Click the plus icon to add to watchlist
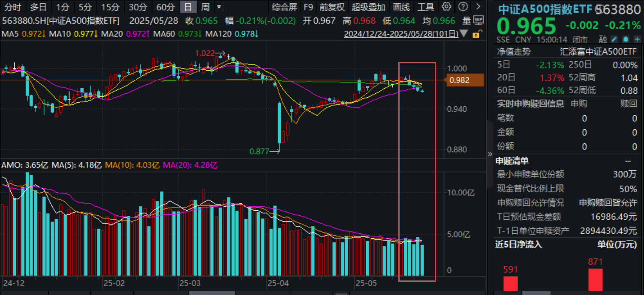This screenshot has width=644, height=295. coord(637,39)
